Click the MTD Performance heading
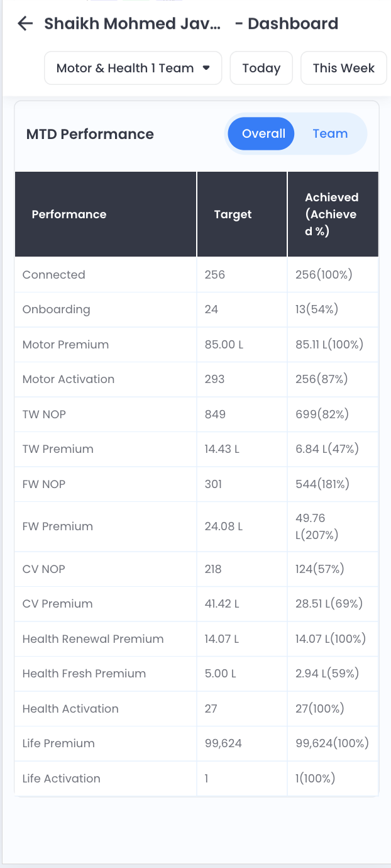Viewport: 391px width, 868px height. (90, 134)
